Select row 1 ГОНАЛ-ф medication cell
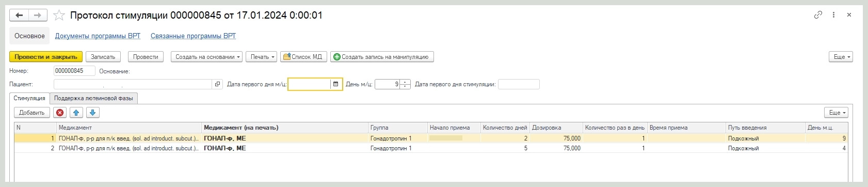868x187 pixels. coord(129,138)
